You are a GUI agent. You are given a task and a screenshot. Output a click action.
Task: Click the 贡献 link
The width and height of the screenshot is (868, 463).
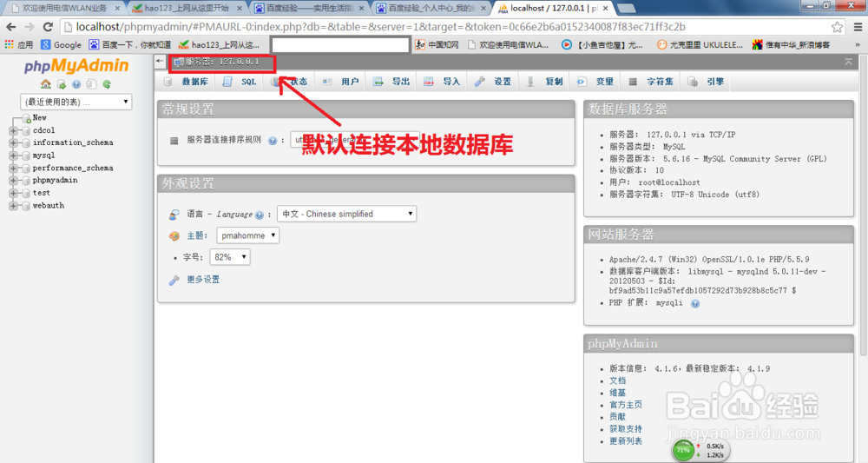click(x=618, y=417)
